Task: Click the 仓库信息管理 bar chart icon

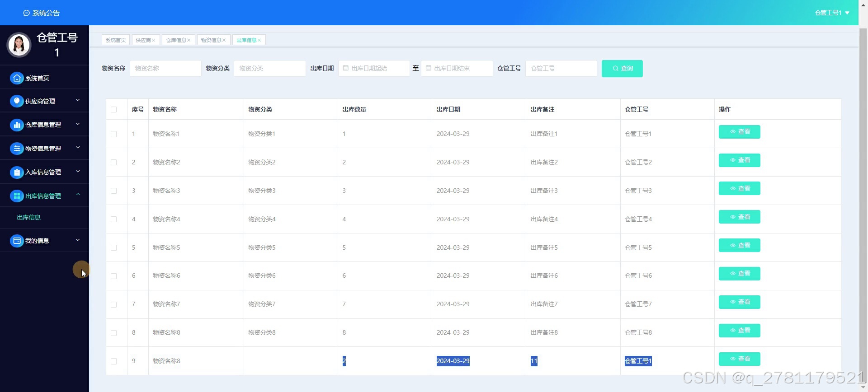Action: 17,125
